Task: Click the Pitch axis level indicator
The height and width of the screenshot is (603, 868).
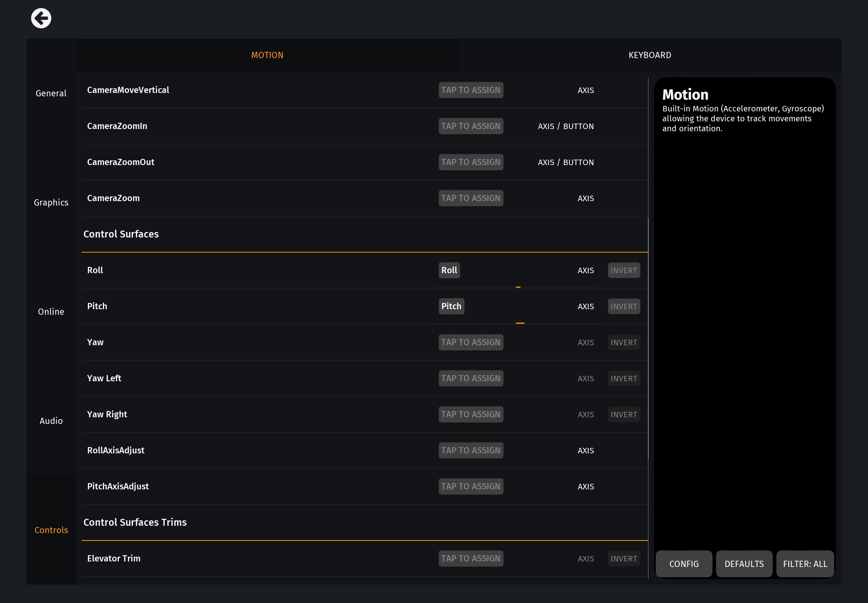Action: [520, 323]
